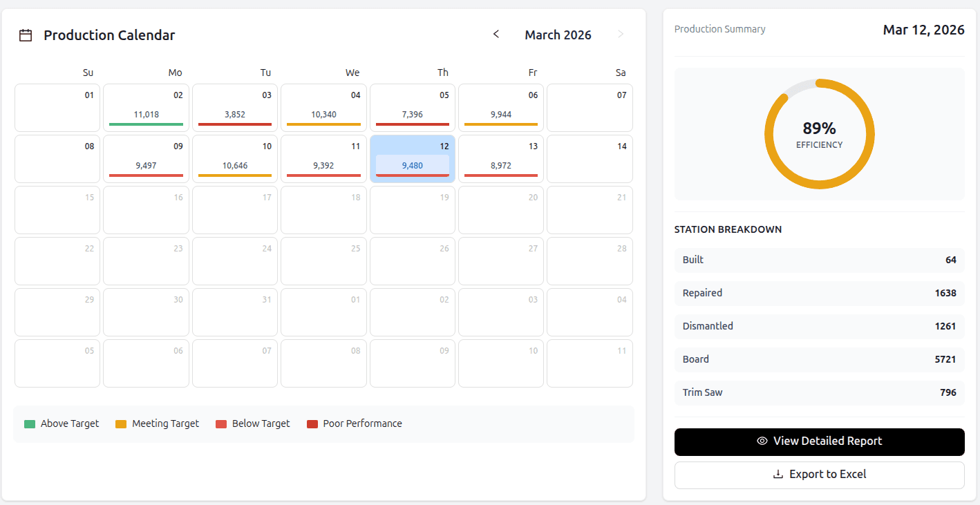Click the Production Summary heading
This screenshot has height=505, width=980.
point(719,28)
